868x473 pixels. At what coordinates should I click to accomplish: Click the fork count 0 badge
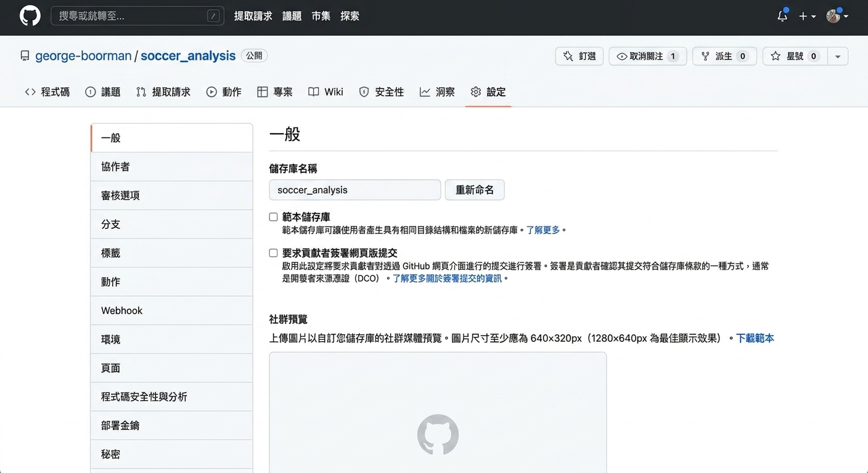click(743, 56)
